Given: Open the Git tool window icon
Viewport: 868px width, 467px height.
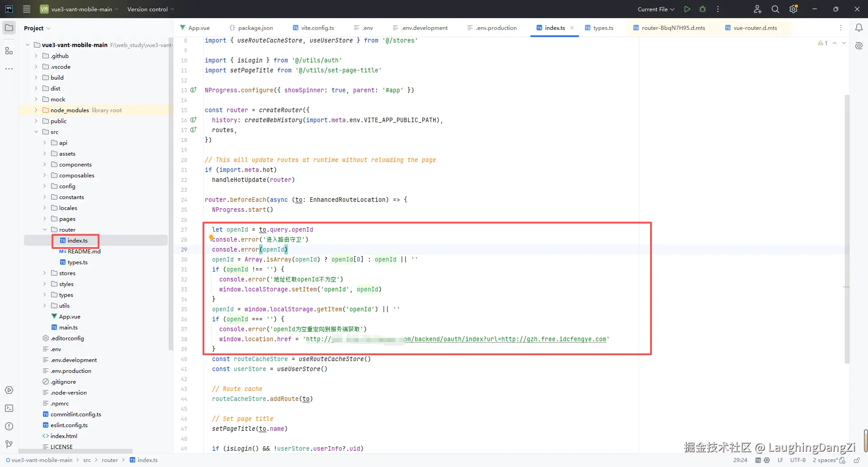Looking at the screenshot, I should click(x=9, y=444).
